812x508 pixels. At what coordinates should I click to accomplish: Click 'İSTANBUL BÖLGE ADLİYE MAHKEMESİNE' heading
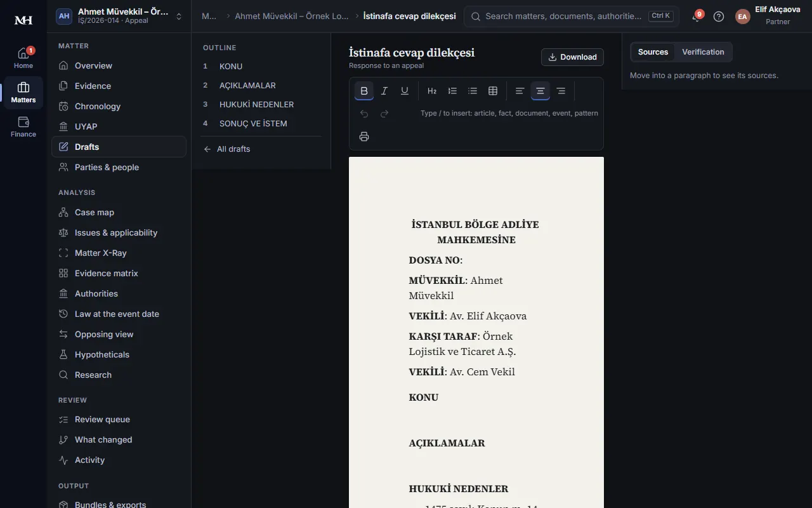(x=475, y=232)
